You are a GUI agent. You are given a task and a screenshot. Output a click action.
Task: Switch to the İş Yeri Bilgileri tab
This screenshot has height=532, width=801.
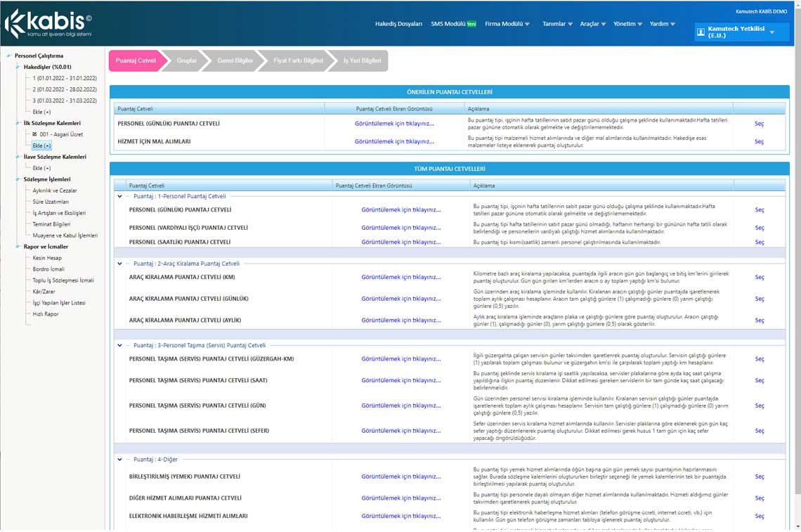(362, 61)
